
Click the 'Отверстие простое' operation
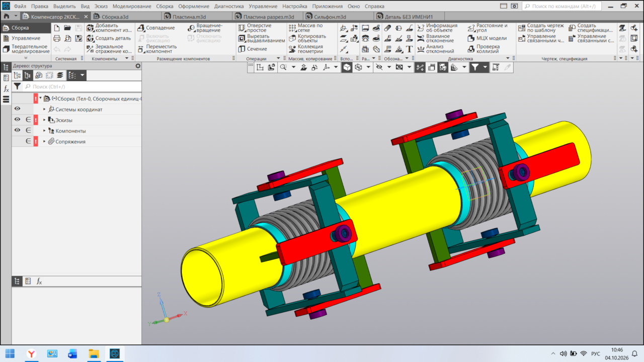255,28
